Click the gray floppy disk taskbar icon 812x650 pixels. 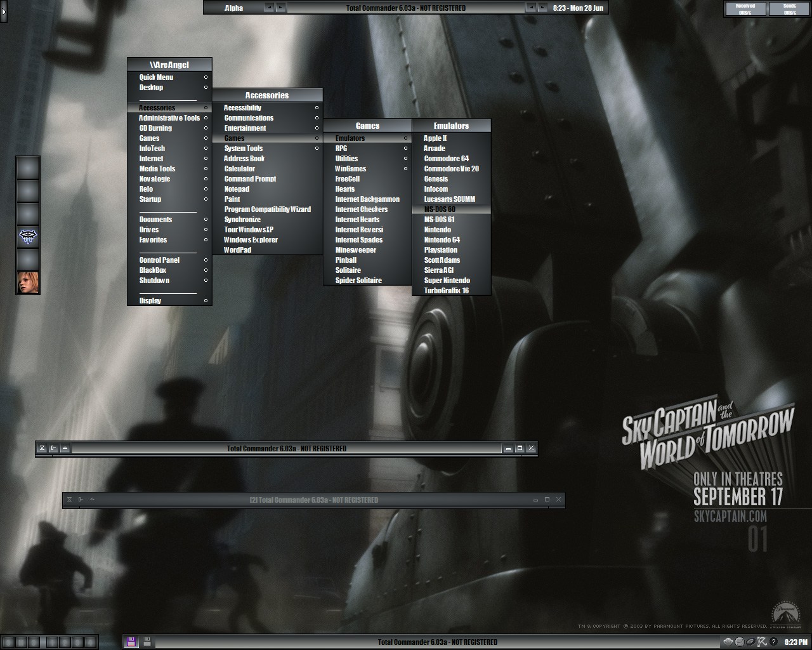pos(147,642)
